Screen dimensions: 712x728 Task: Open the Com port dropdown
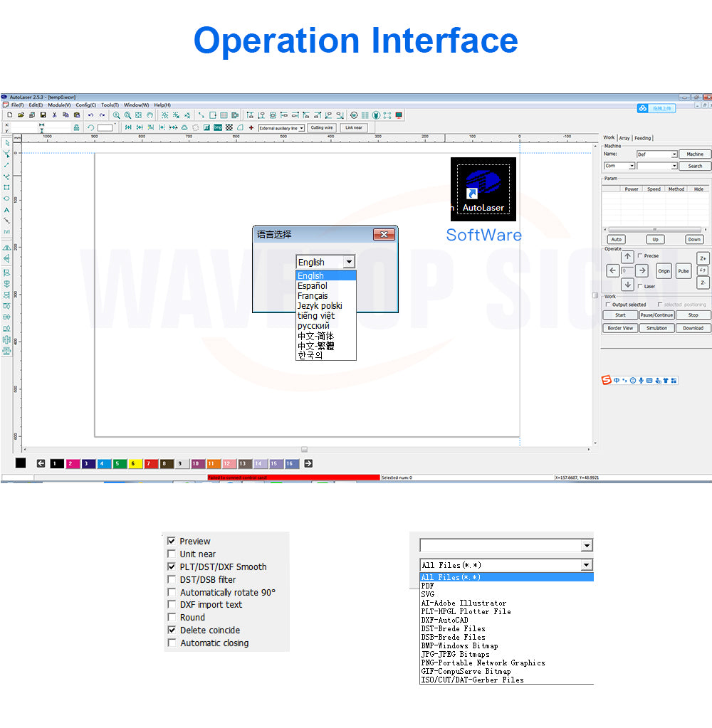[x=632, y=166]
